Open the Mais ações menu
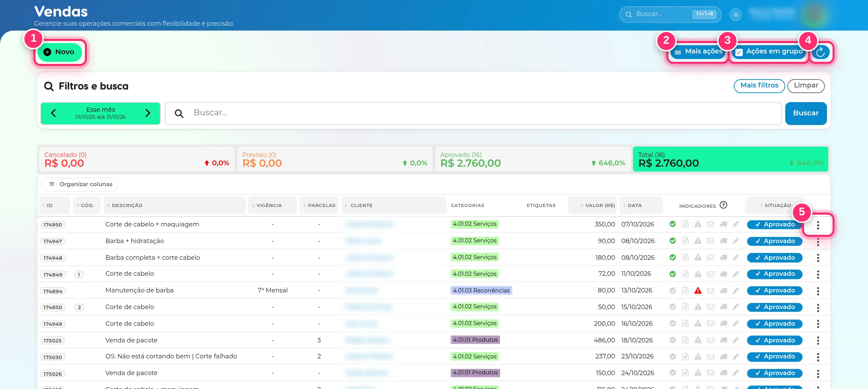The height and width of the screenshot is (389, 868). click(698, 52)
